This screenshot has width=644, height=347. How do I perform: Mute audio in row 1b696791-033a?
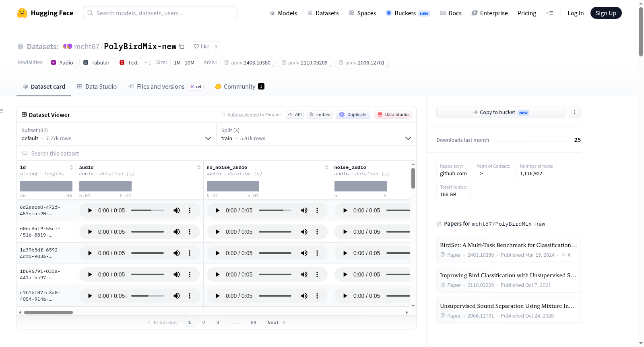[x=177, y=274]
